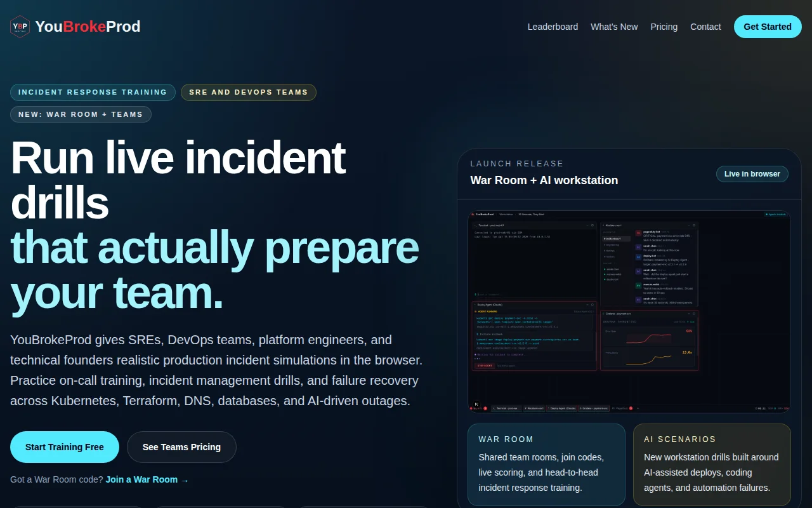
Task: Click the YouBrokeProd hexagon logo icon
Action: pos(20,27)
